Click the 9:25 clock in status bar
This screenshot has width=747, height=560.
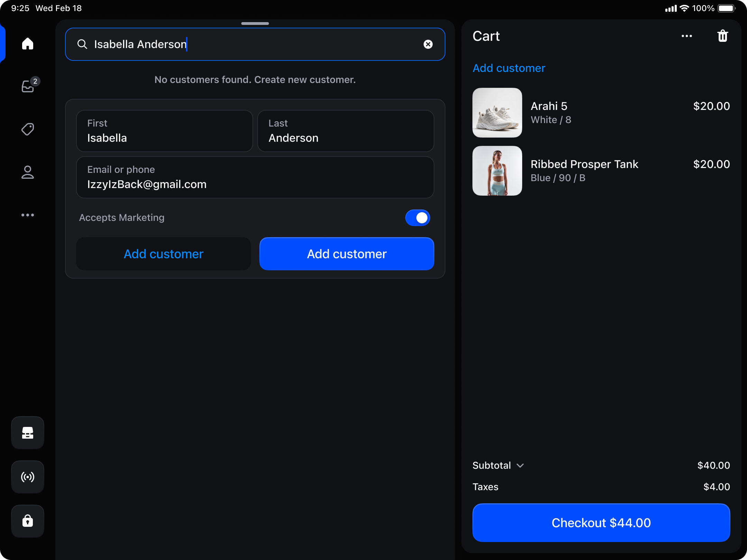[20, 8]
